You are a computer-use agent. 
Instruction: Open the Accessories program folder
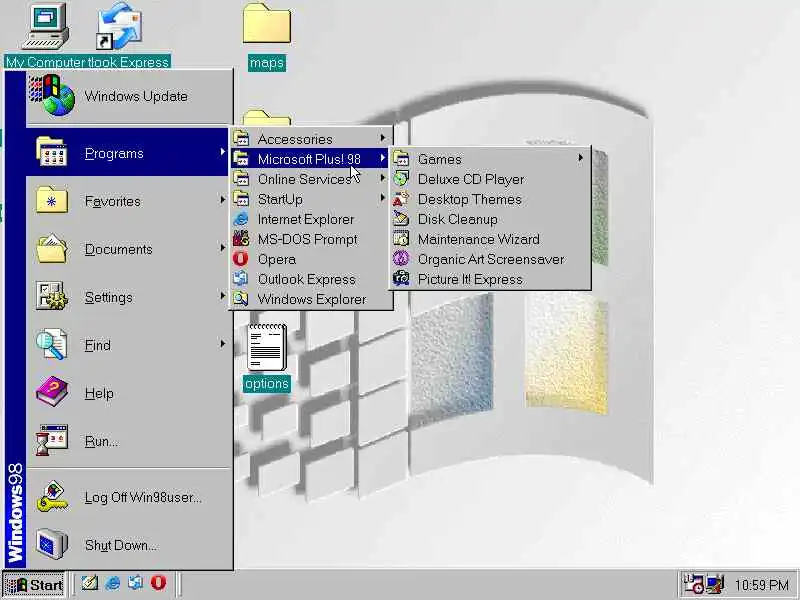(311, 139)
